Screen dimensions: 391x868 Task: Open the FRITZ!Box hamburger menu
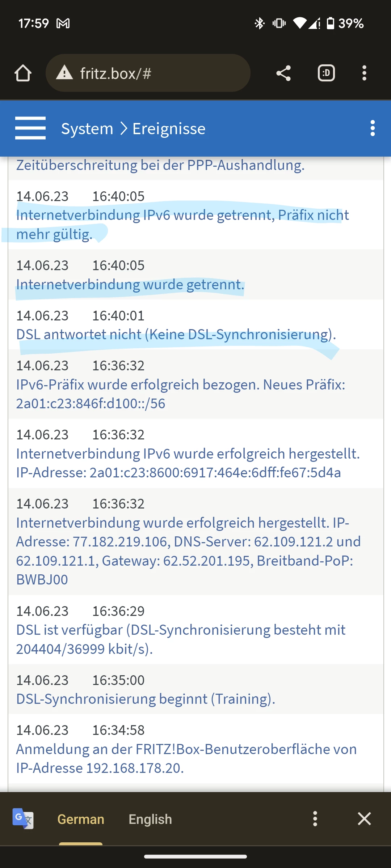[x=30, y=128]
